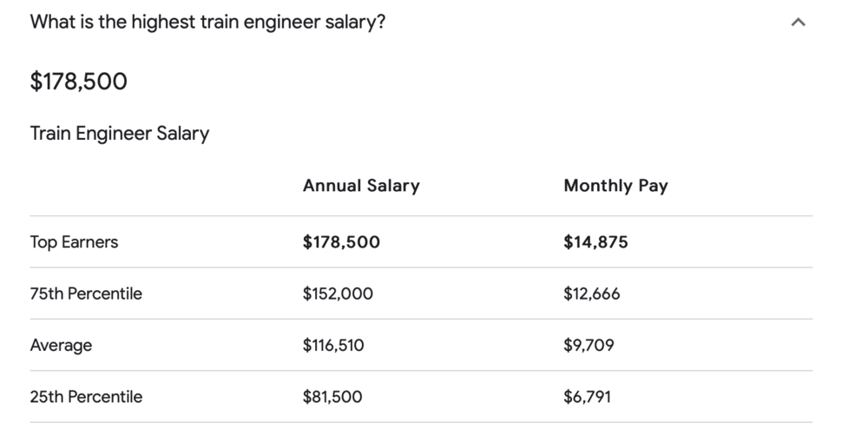Click the Train Engineer Salary table title
Screen dimensions: 868x442
120,134
